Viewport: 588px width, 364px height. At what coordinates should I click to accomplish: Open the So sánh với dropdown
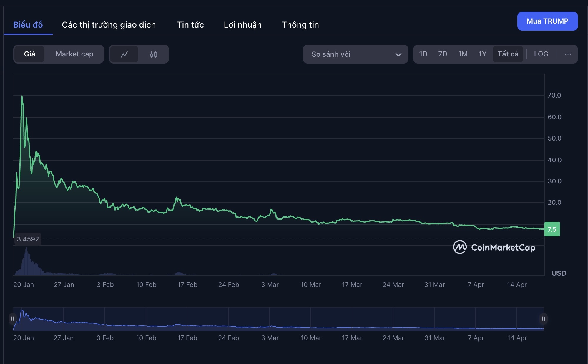point(355,54)
